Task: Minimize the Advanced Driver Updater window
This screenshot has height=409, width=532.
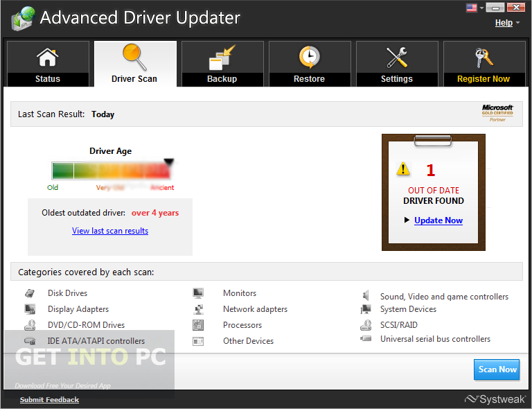Action: (x=495, y=8)
